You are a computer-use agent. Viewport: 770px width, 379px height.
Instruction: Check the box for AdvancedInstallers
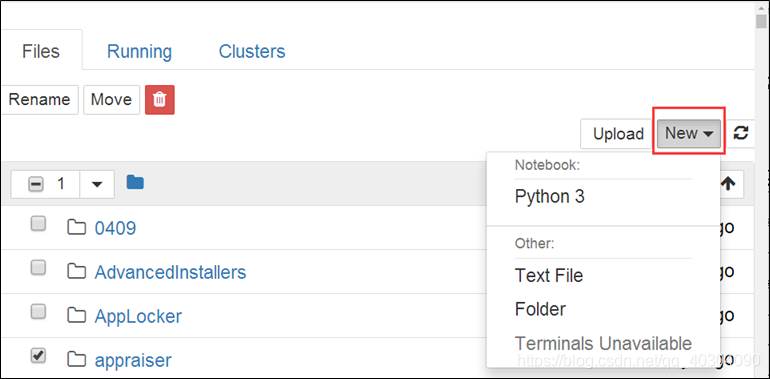(x=38, y=268)
